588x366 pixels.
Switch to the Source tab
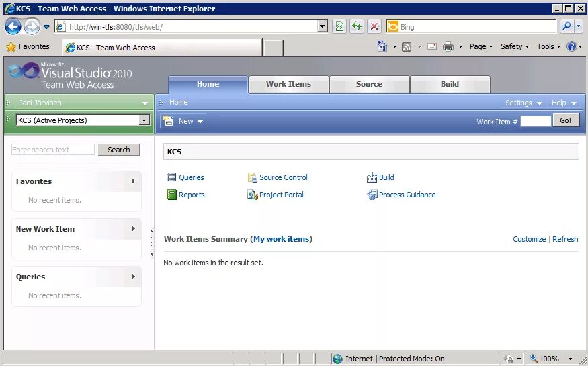tap(370, 85)
